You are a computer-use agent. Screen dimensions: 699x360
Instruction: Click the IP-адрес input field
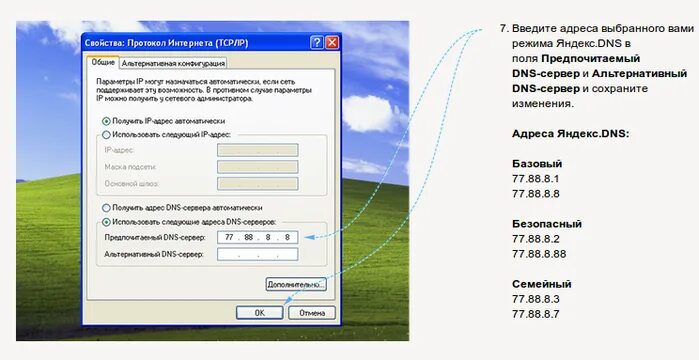(258, 150)
